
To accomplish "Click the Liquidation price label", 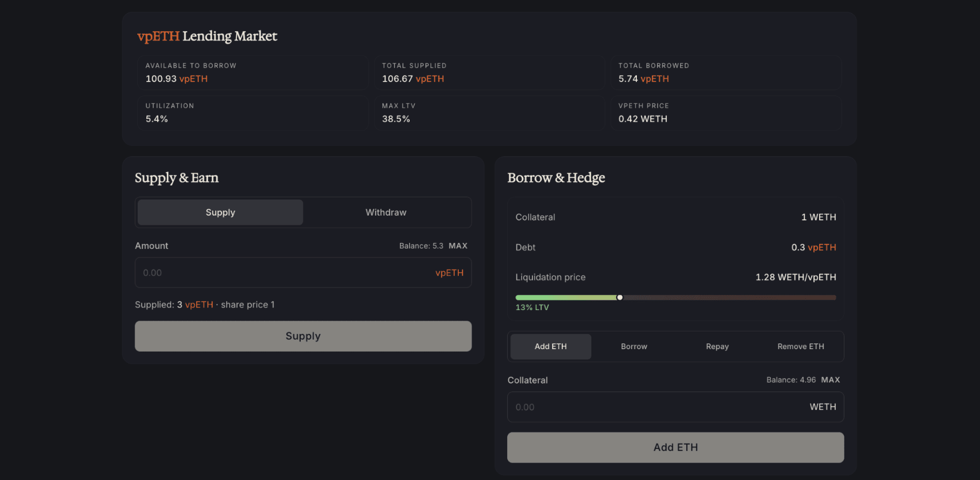I will (x=551, y=277).
